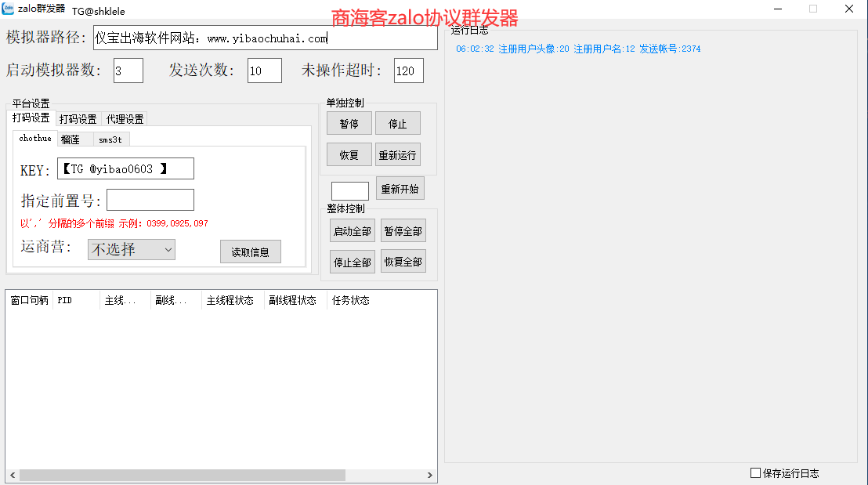Screen dimensions: 868x485
Task: Click the 读取信息 button
Action: point(250,252)
